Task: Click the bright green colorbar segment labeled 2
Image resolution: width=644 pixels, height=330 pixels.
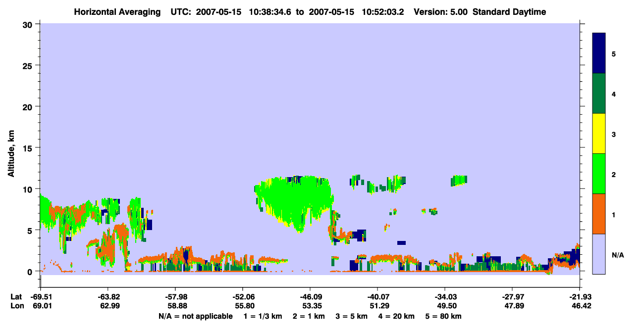Action: [x=599, y=174]
